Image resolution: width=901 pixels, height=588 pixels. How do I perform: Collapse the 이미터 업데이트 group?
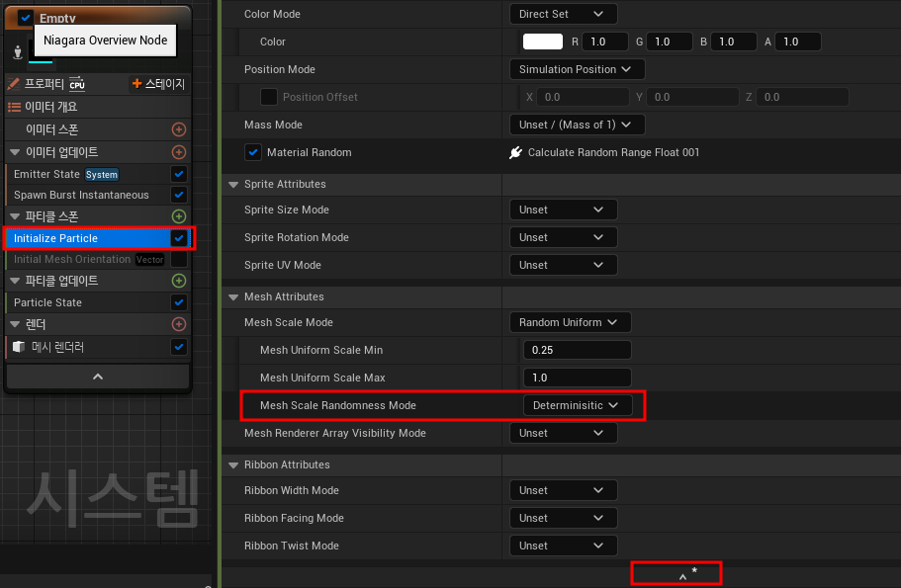point(15,152)
